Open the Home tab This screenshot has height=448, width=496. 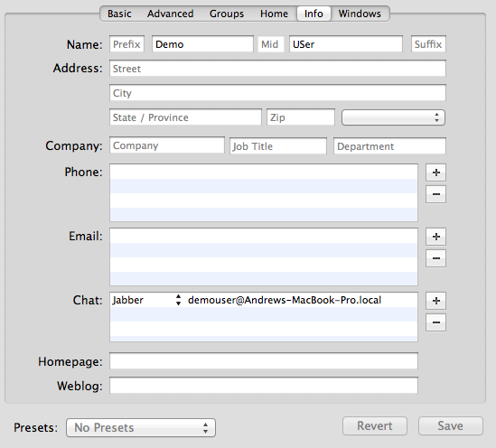click(x=274, y=14)
